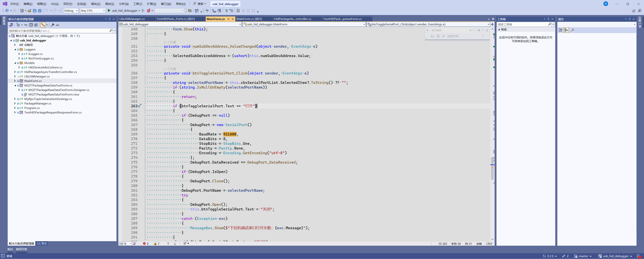Open 文件(F) menu
This screenshot has height=259, width=644.
click(14, 4)
